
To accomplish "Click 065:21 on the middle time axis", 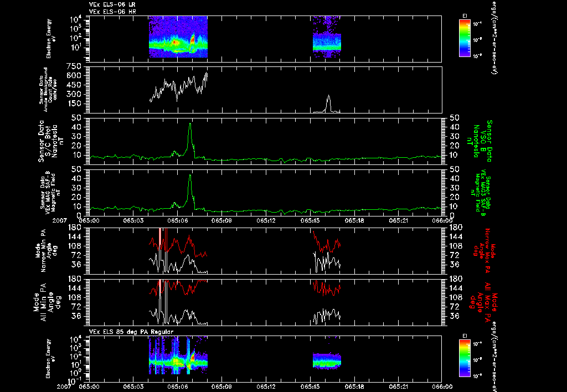I will (x=399, y=220).
